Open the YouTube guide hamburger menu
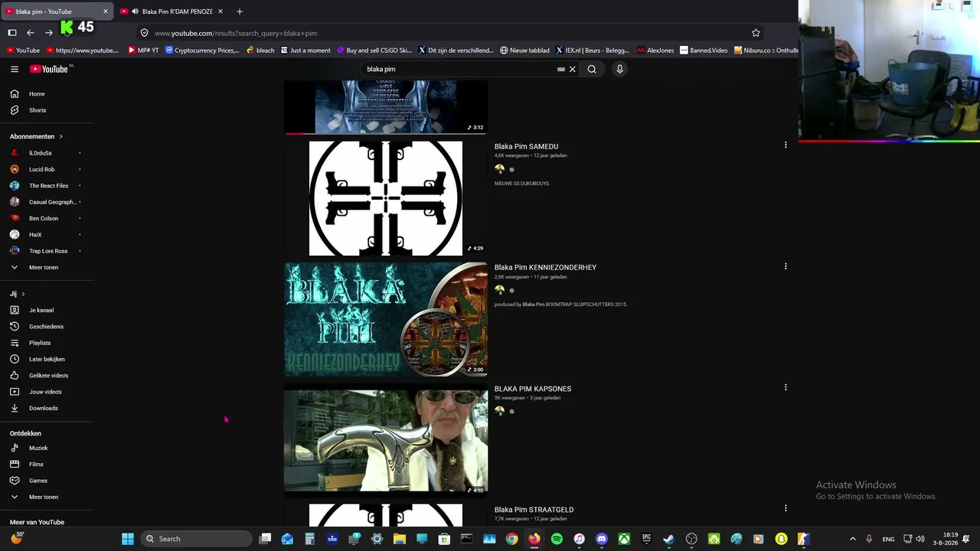This screenshot has height=551, width=980. 15,69
